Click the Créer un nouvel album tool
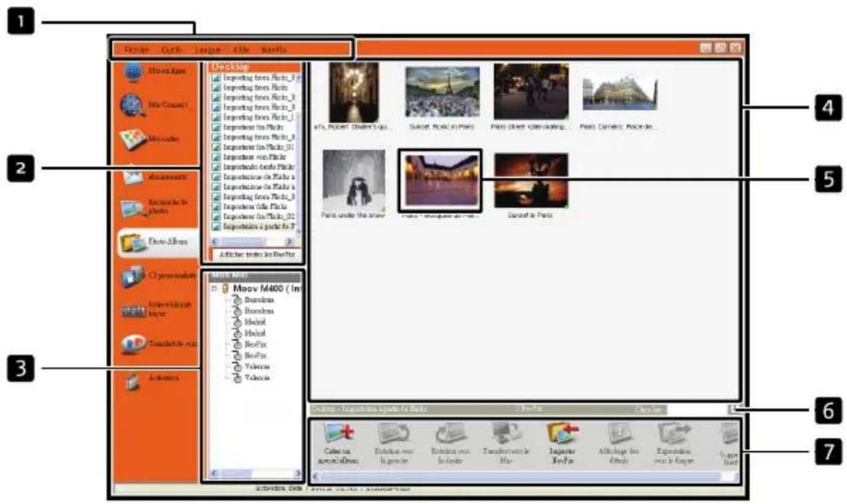Image resolution: width=847 pixels, height=504 pixels. coord(338,444)
